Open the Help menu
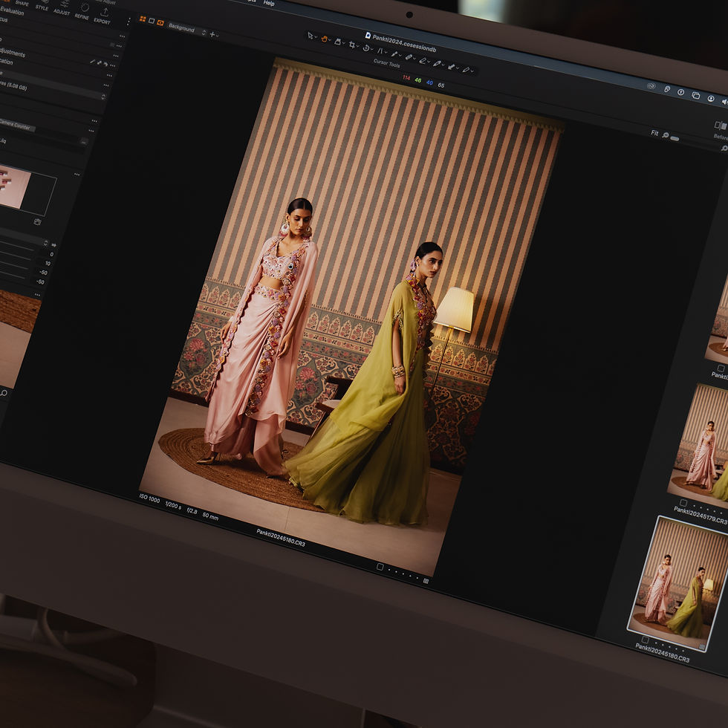Viewport: 728px width, 728px height. point(269,3)
